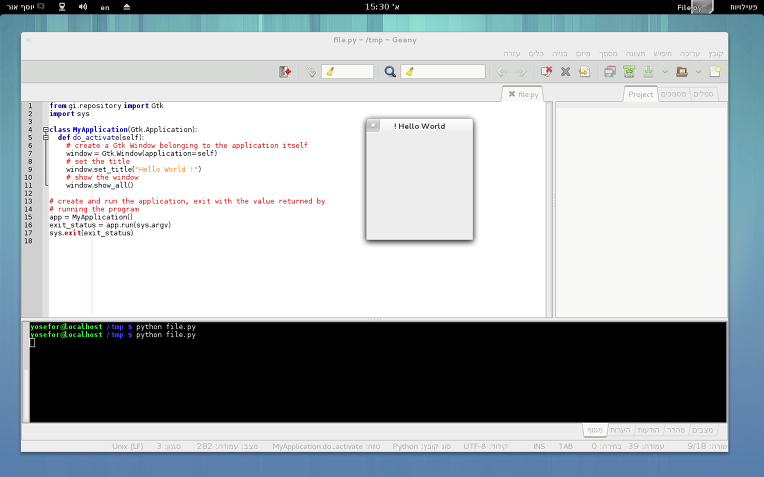This screenshot has width=764, height=477.
Task: Click the 'import sys' code line
Action: 69,114
